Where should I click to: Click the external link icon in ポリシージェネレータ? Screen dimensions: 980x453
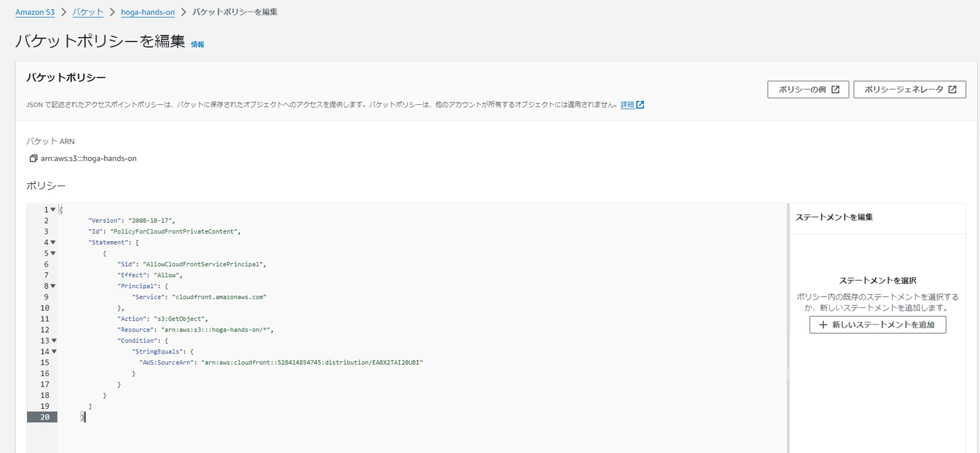point(952,90)
